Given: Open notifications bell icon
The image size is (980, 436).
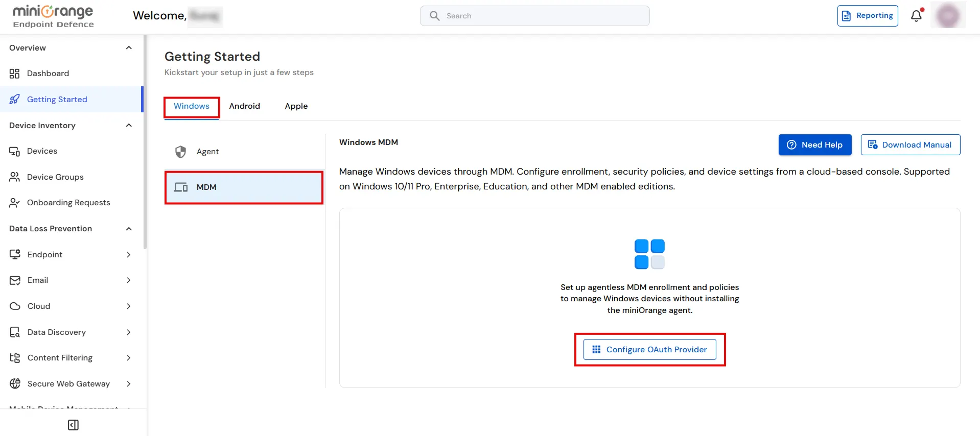Looking at the screenshot, I should click(917, 16).
